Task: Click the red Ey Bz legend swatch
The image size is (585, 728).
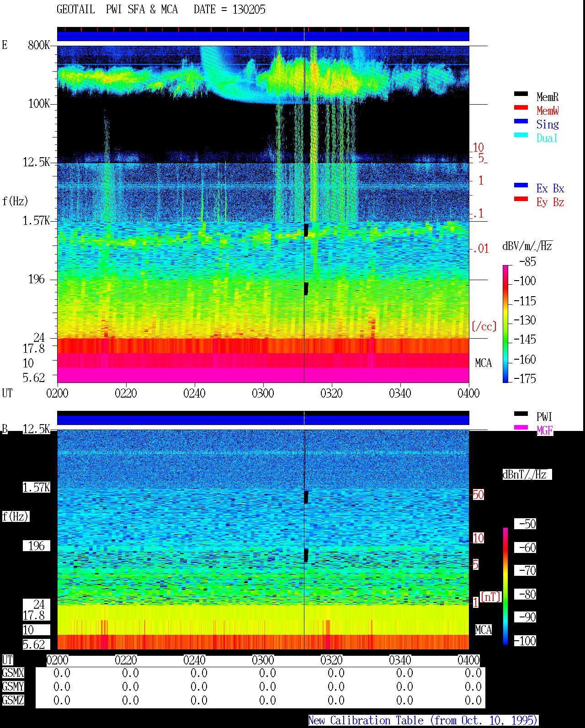Action: click(x=521, y=199)
